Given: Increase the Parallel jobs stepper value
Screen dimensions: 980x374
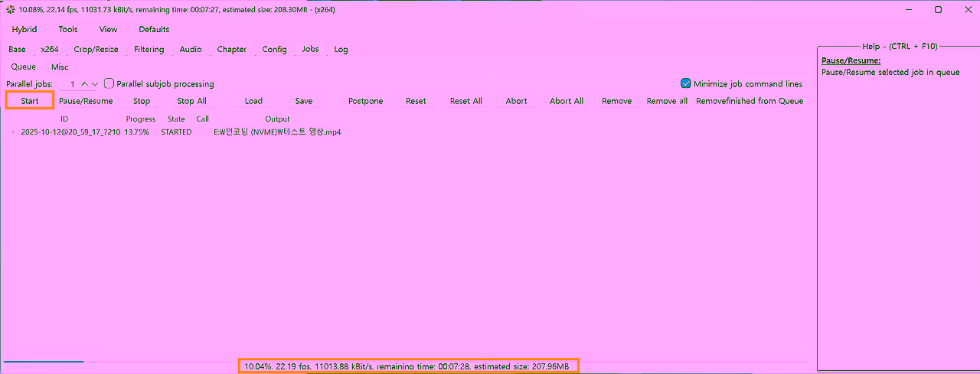Looking at the screenshot, I should pyautogui.click(x=84, y=84).
